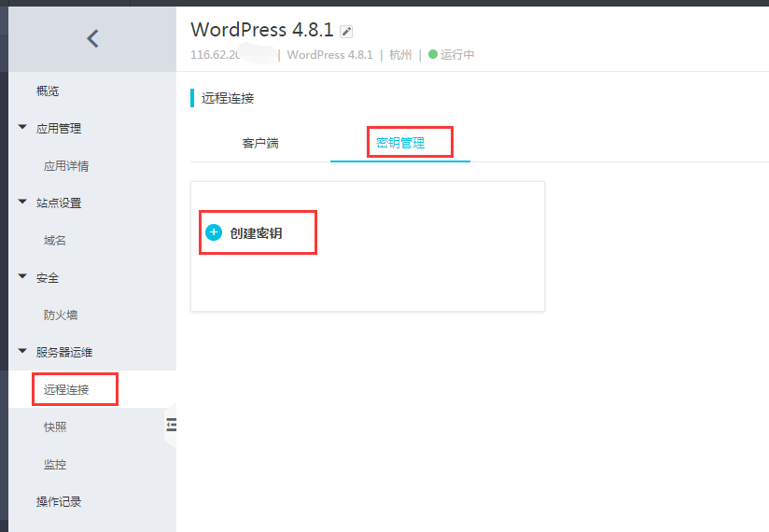Click the 服务器运维 menu heading
Image resolution: width=769 pixels, height=532 pixels.
64,353
